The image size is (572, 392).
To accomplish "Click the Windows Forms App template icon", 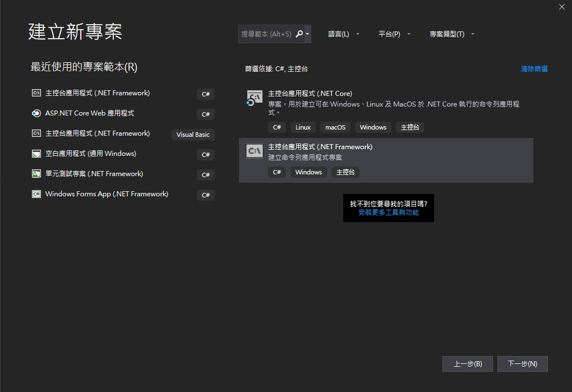I will 36,194.
